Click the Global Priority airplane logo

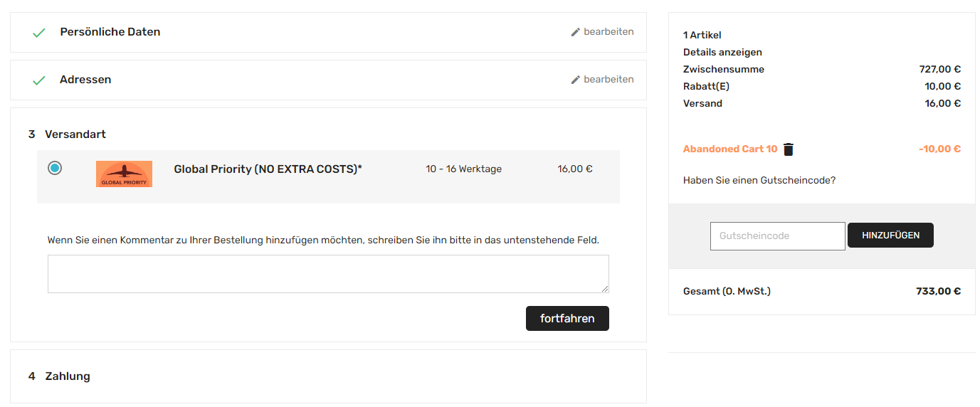124,174
